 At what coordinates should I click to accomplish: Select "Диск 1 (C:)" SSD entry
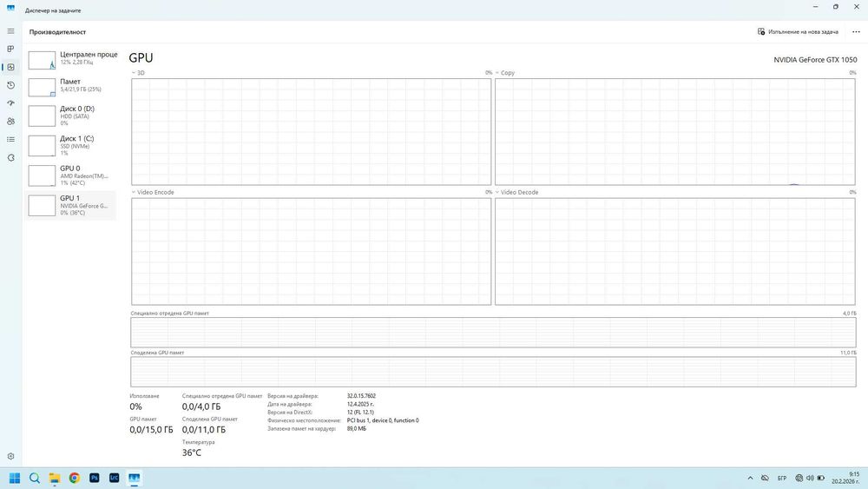pos(70,146)
